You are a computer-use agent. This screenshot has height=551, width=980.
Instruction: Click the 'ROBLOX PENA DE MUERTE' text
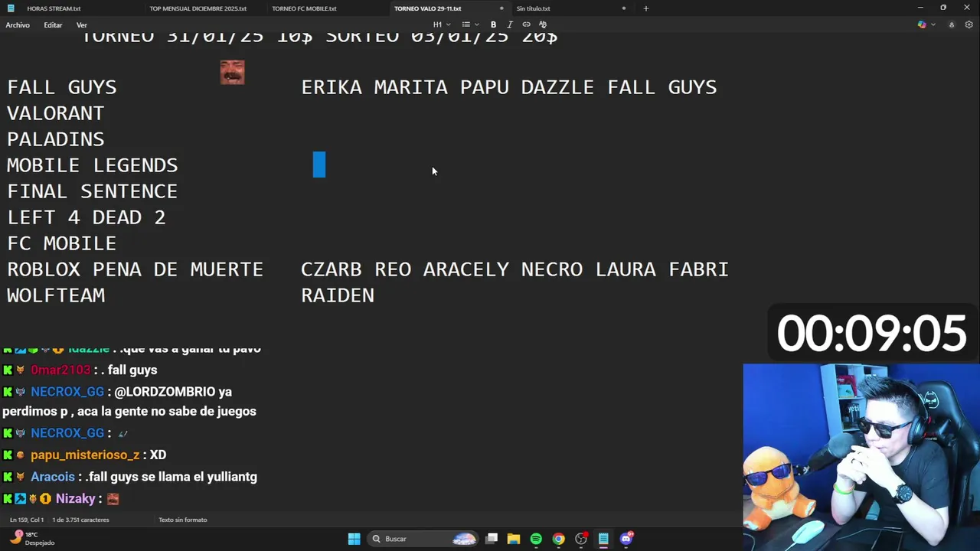pyautogui.click(x=136, y=269)
